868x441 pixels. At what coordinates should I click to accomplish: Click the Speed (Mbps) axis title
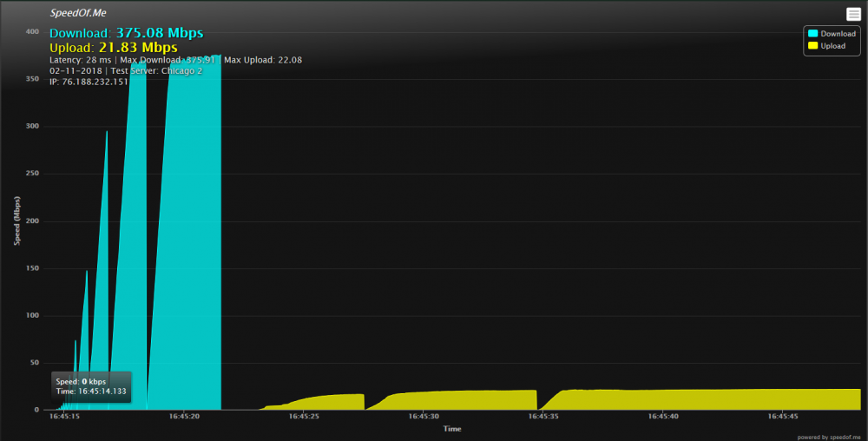pos(16,220)
